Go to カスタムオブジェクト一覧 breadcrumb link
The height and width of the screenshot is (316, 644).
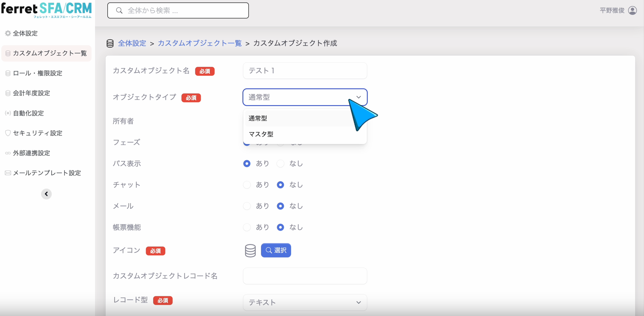[x=200, y=43]
